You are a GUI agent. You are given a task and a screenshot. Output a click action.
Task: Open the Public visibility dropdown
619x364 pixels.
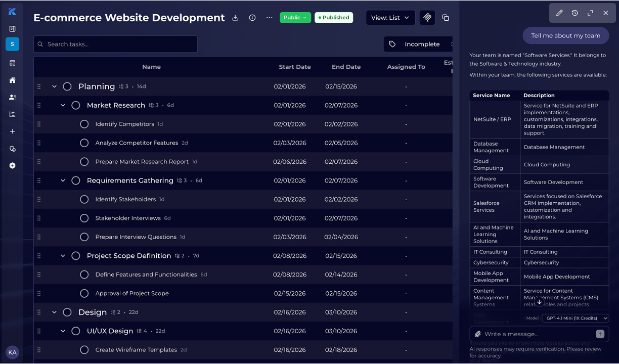(295, 18)
